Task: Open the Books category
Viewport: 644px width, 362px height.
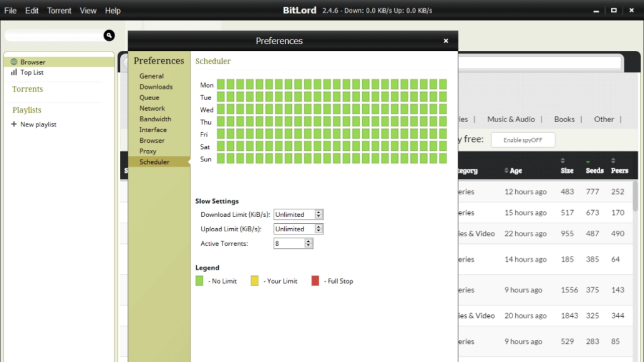Action: coord(564,119)
